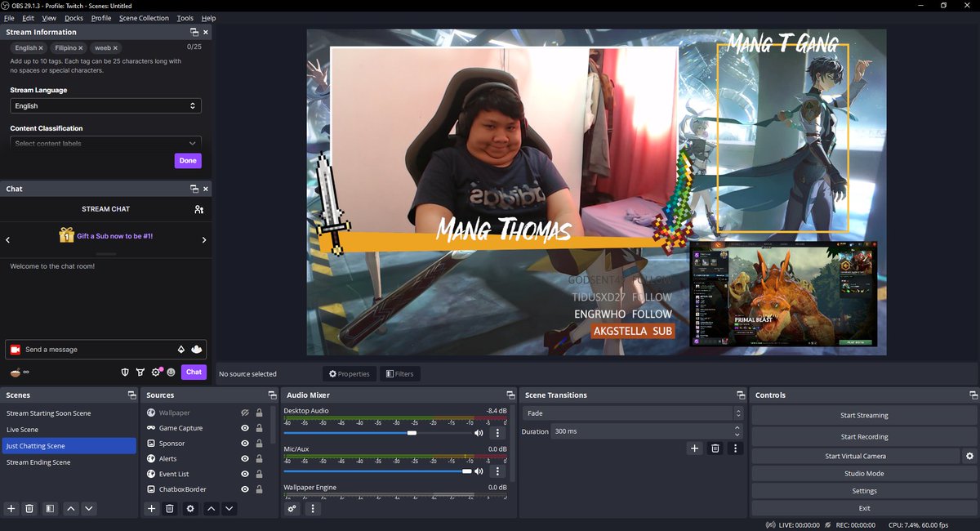Adjust the Duration 300 ms stepper arrows

click(x=737, y=431)
